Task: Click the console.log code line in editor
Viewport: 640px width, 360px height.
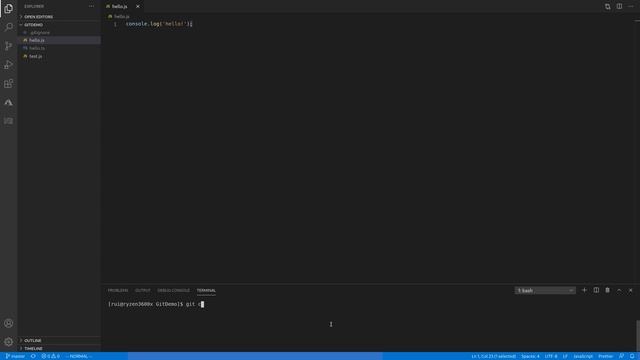Action: click(x=159, y=24)
